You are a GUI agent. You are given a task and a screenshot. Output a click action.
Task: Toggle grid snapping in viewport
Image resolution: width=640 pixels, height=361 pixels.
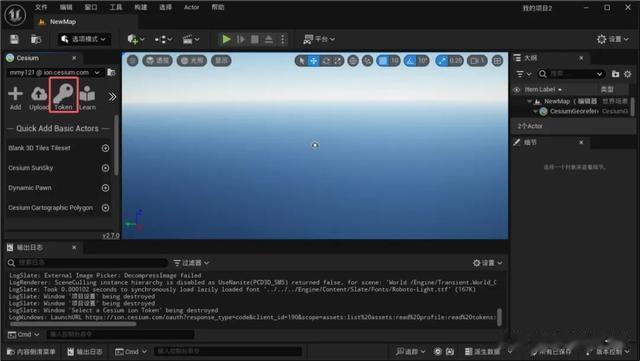coord(383,61)
